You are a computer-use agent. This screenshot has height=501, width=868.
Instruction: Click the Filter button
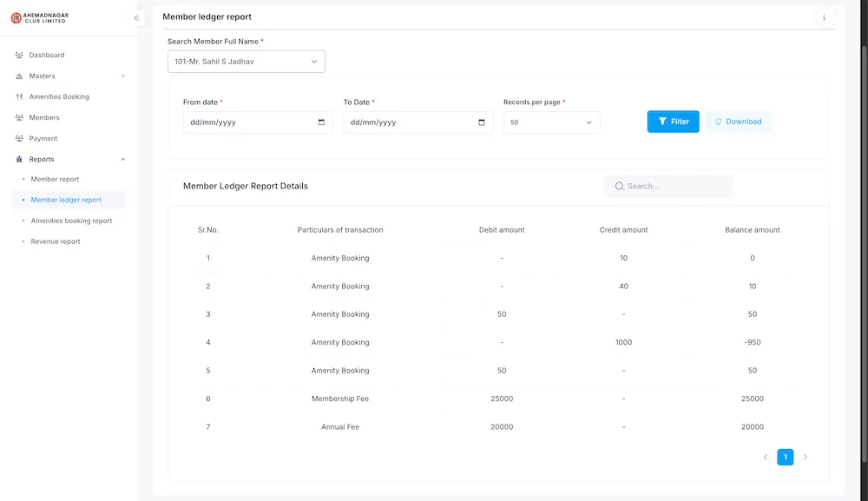pos(673,122)
